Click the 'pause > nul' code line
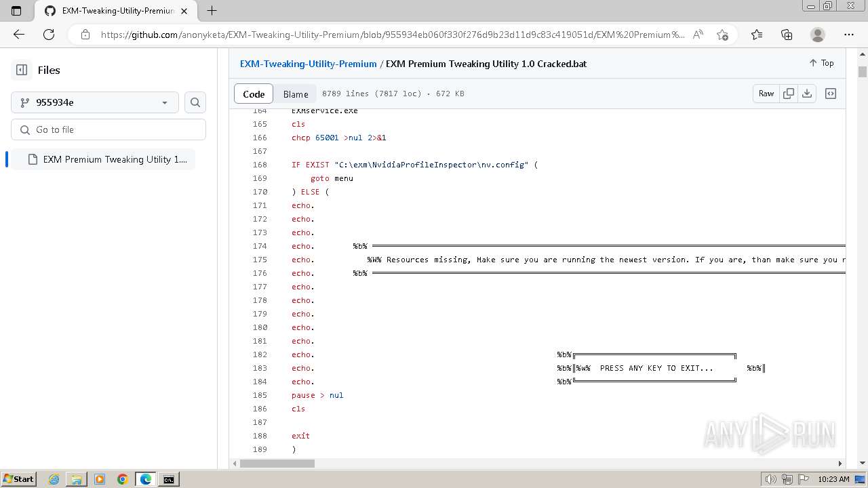The height and width of the screenshot is (488, 868). (x=317, y=395)
